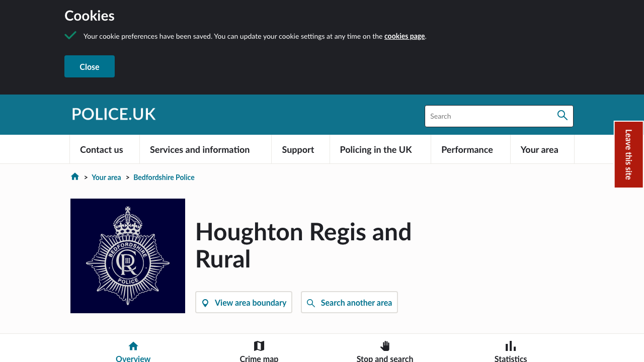
Task: Click the Statistics bar chart icon
Action: pyautogui.click(x=510, y=346)
